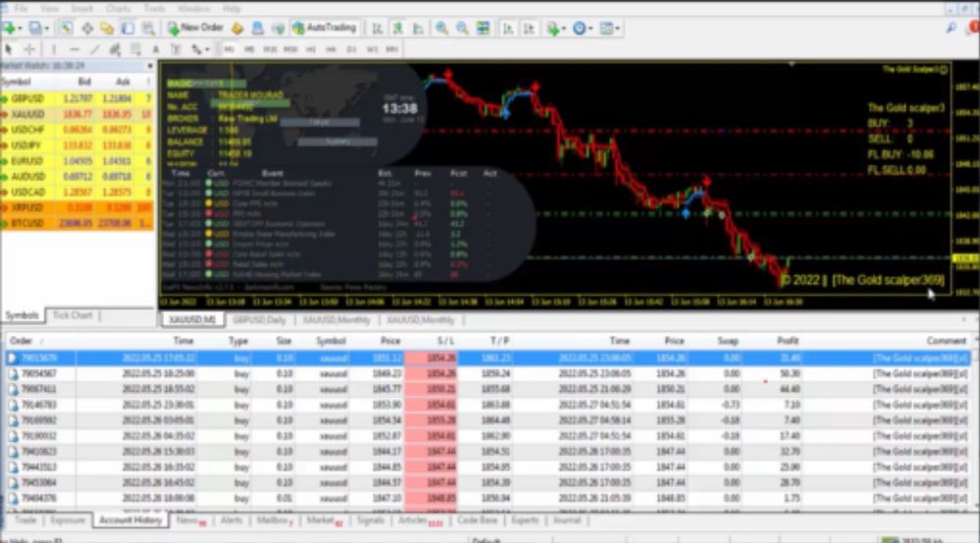Open the periodicity clock icon

pyautogui.click(x=579, y=28)
